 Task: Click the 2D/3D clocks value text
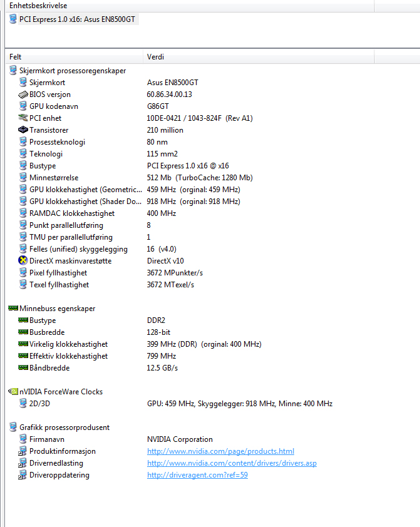click(x=240, y=403)
